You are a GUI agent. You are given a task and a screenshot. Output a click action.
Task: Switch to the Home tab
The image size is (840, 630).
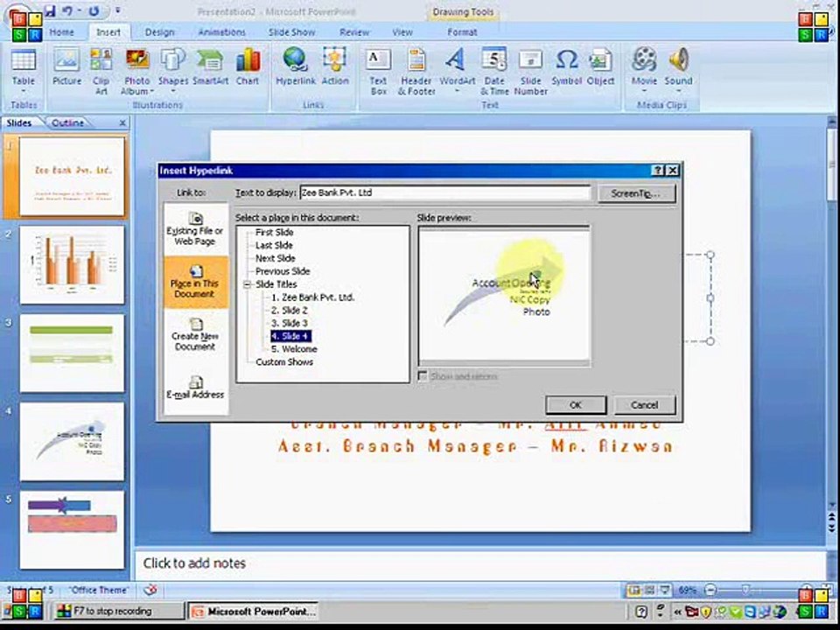click(61, 32)
